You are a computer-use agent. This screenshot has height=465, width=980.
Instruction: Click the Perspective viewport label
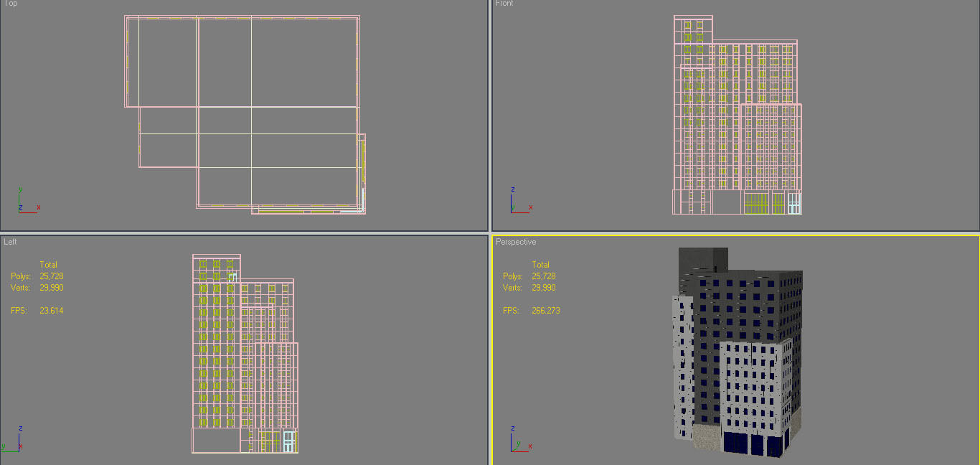click(x=516, y=242)
